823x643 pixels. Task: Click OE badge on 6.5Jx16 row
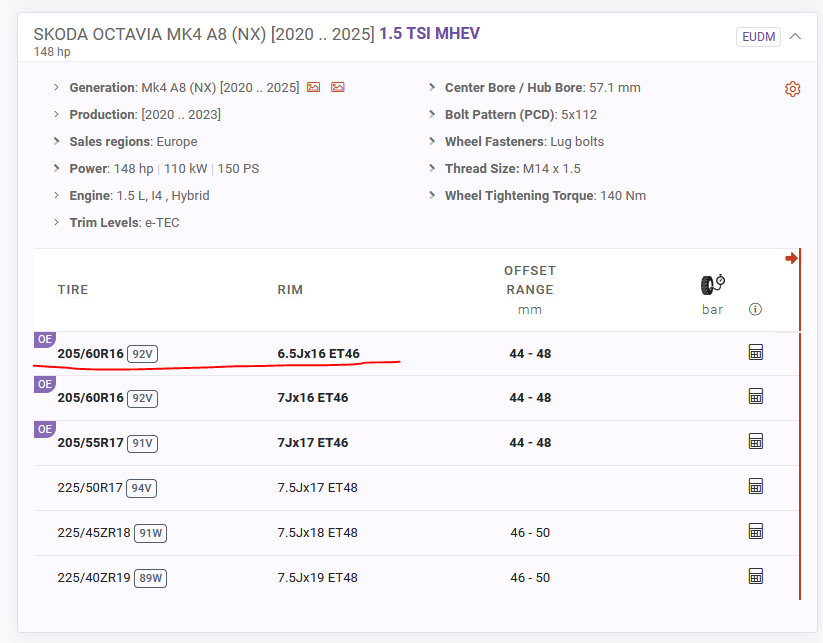tap(45, 339)
